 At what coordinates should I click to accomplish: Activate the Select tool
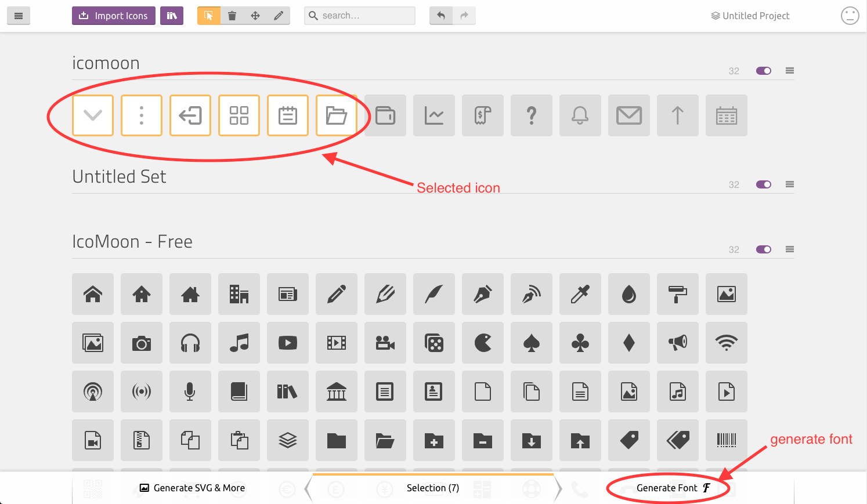pos(209,16)
